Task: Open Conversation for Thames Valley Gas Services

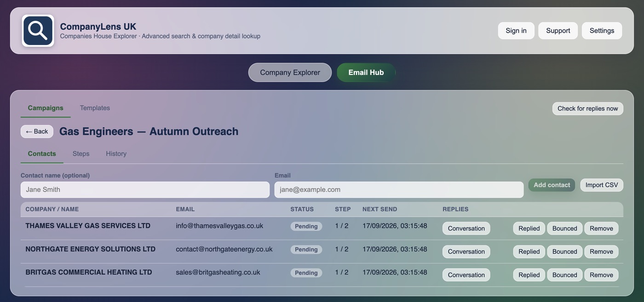Action: (x=466, y=228)
